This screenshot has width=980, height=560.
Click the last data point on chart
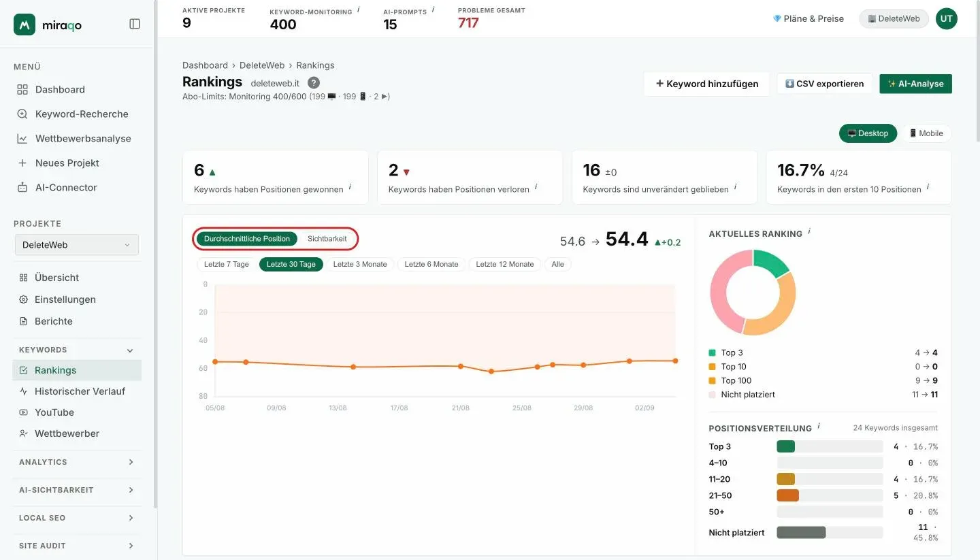coord(676,361)
